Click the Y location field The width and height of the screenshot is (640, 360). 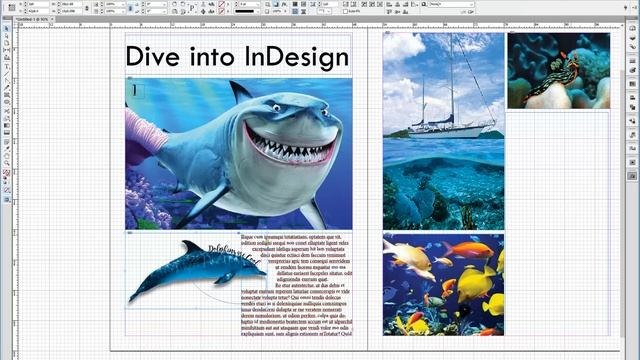[x=38, y=11]
